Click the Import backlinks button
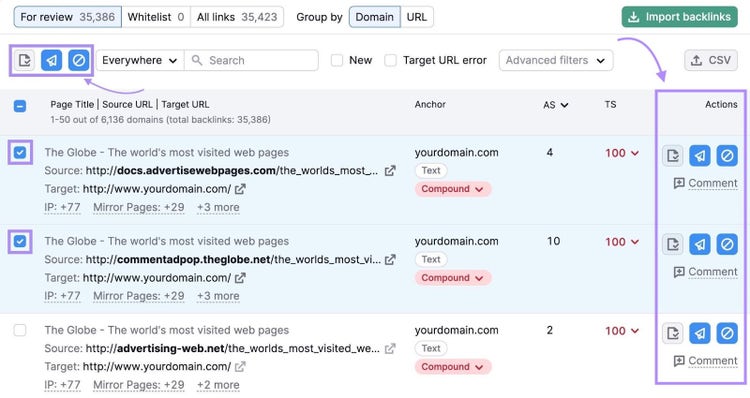This screenshot has width=750, height=398. [x=680, y=17]
